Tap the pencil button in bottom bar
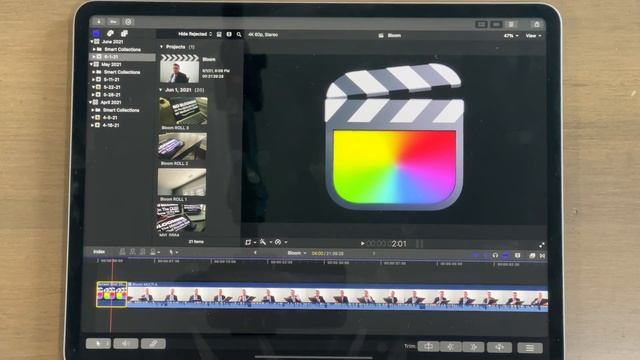This screenshot has width=640, height=360. coord(153,344)
